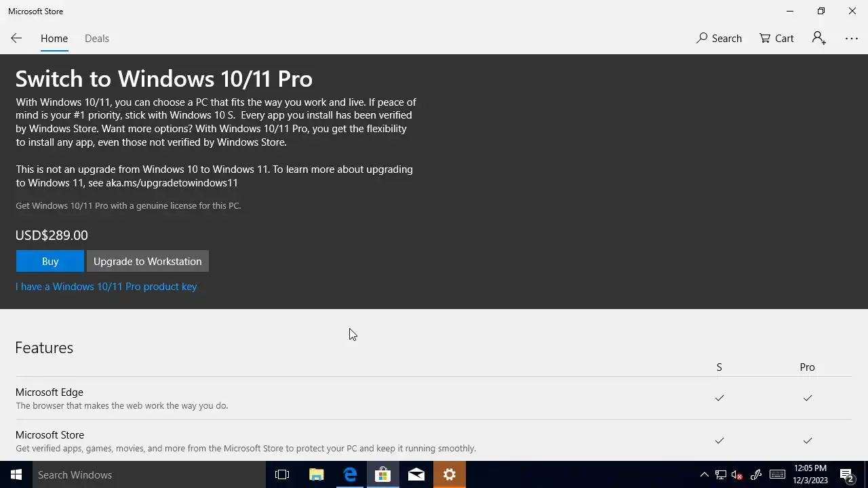Open Settings from the taskbar
Viewport: 868px width, 488px height.
(450, 474)
